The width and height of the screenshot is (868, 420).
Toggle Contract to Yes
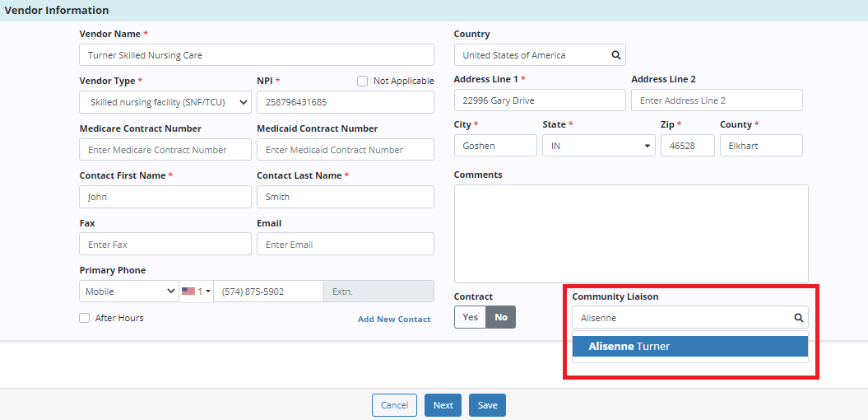pyautogui.click(x=470, y=317)
